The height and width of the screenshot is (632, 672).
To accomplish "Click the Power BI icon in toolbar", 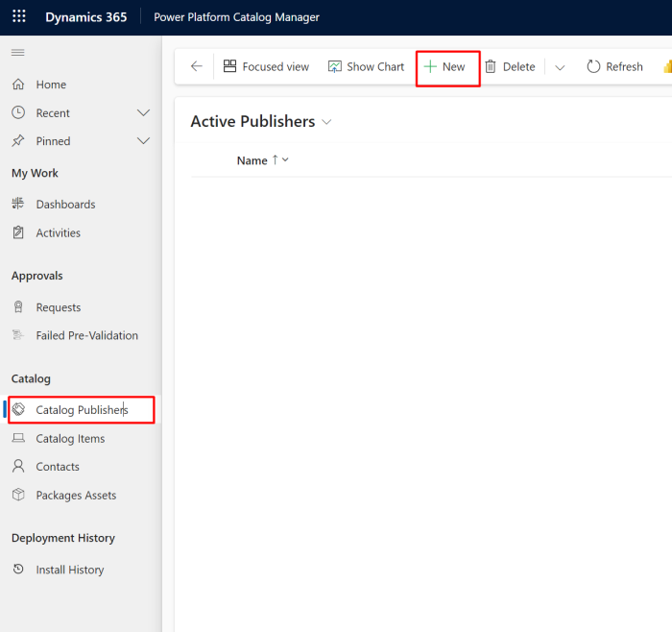I will (667, 66).
